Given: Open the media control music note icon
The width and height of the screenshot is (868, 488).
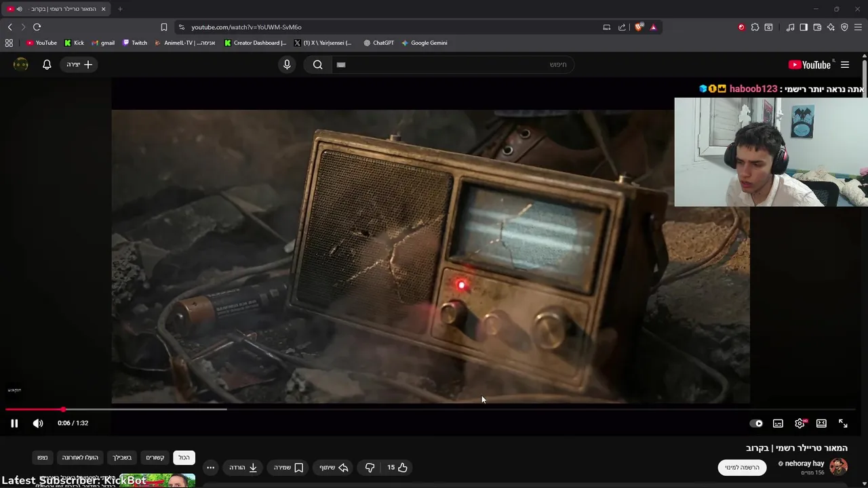Looking at the screenshot, I should [x=790, y=27].
